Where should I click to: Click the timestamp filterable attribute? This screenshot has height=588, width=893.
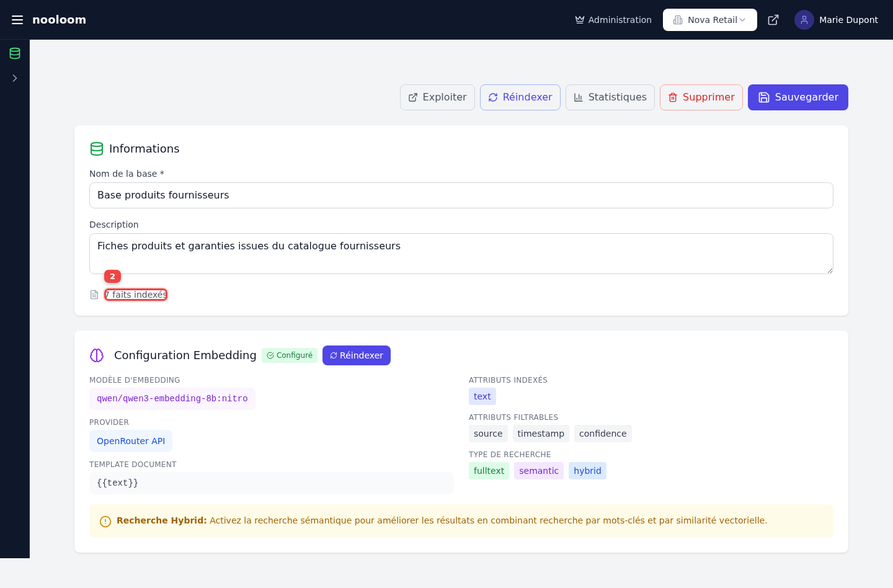[x=541, y=434]
